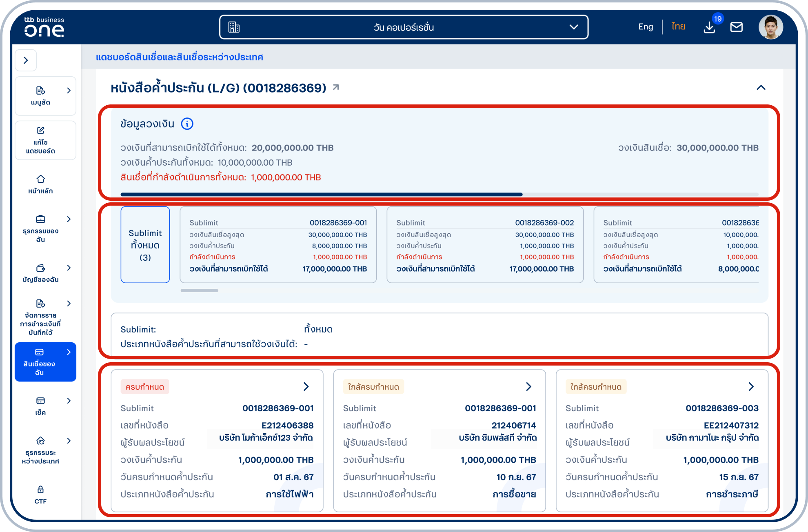The image size is (808, 532).
Task: Switch language to ไทย
Action: point(678,27)
